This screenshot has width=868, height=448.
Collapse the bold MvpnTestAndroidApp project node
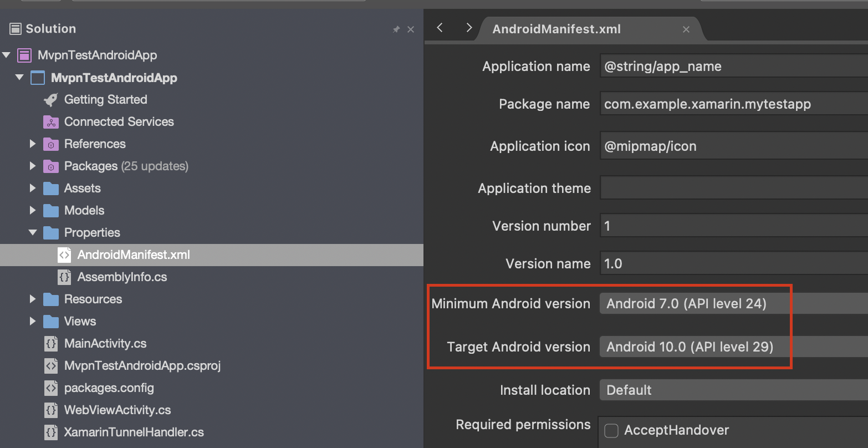point(20,78)
